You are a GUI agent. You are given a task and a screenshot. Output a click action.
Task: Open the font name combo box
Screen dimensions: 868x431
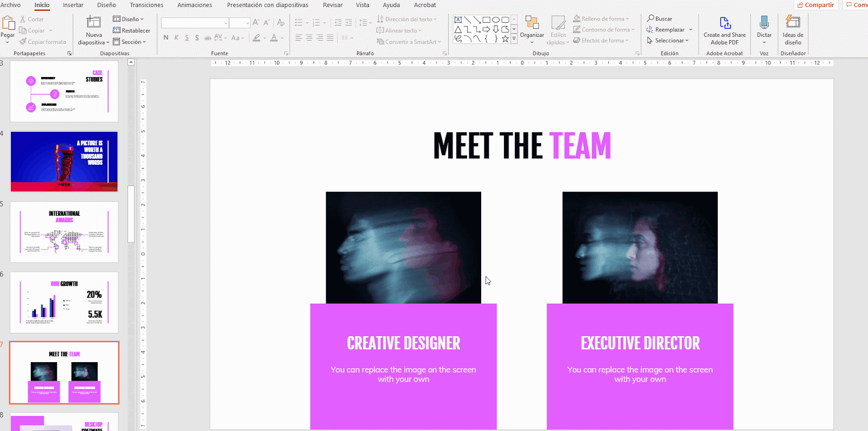195,23
